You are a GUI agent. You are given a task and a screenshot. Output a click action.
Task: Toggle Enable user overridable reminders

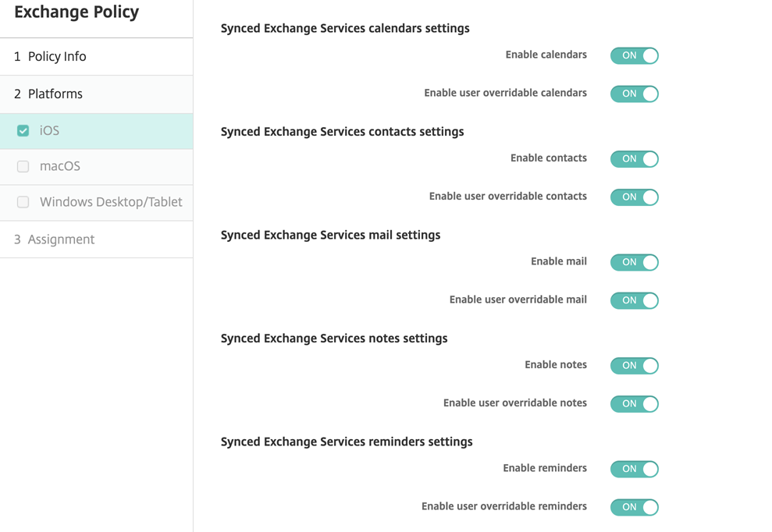tap(634, 507)
